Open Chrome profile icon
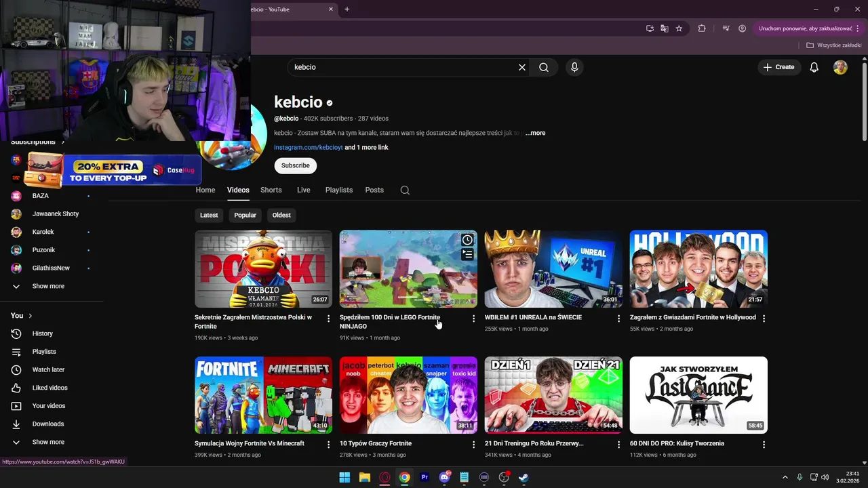 743,28
